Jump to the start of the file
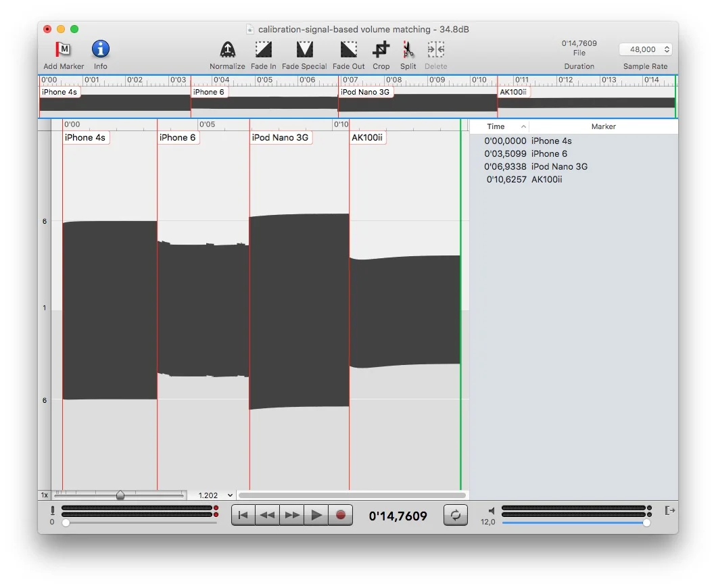This screenshot has height=588, width=716. click(x=243, y=516)
